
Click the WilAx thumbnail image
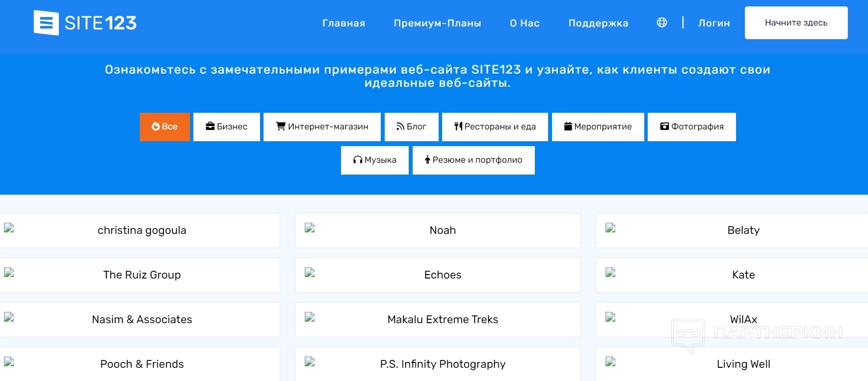point(610,317)
